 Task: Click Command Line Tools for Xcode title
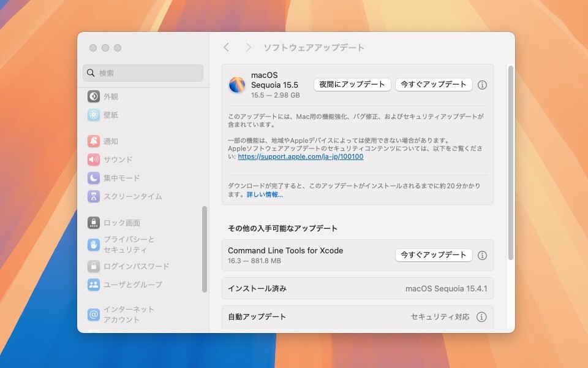coord(285,250)
